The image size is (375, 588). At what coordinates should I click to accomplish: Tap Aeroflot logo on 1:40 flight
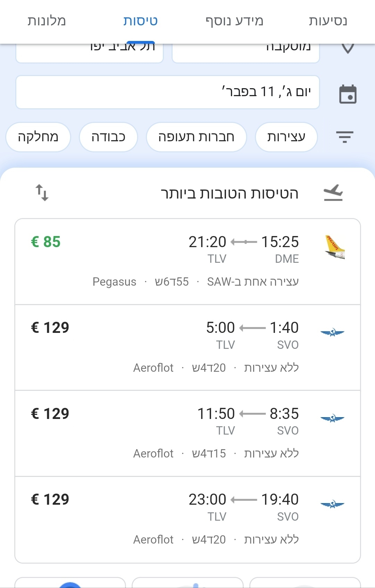click(332, 333)
